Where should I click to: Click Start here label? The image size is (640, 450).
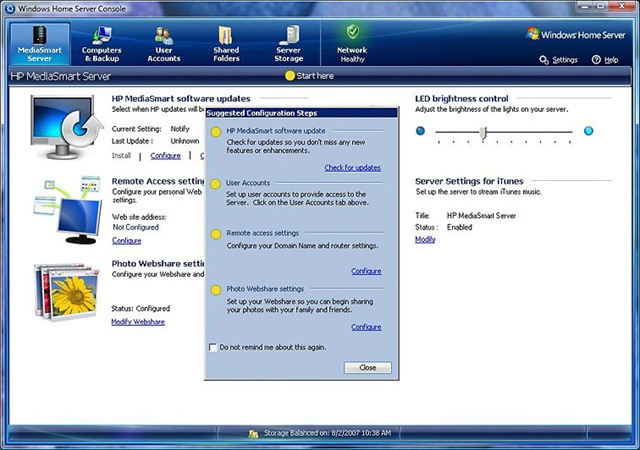click(315, 76)
